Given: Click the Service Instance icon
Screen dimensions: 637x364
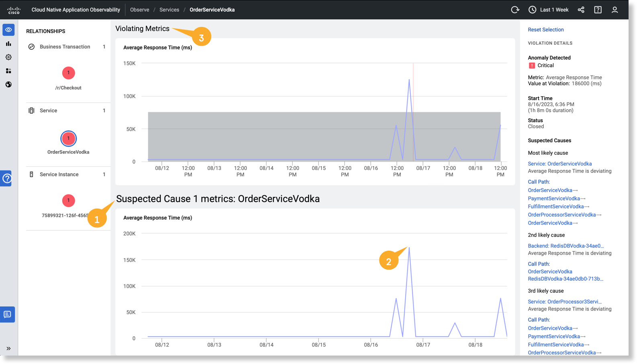Looking at the screenshot, I should coord(31,174).
